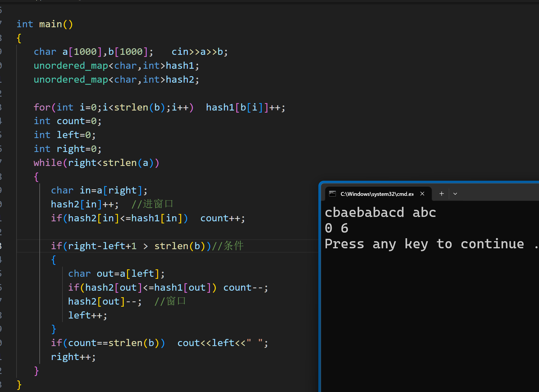Click the 'int left=0;' line
Image resolution: width=539 pixels, height=392 pixels.
[x=65, y=135]
